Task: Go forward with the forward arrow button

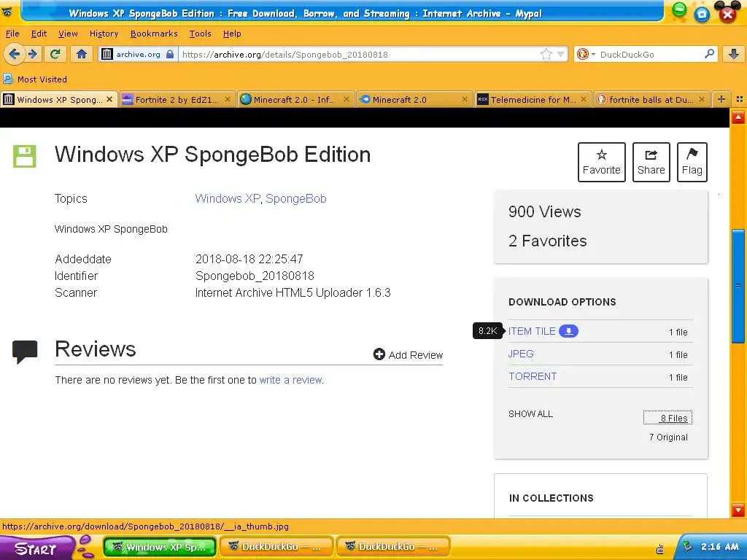Action: click(32, 54)
